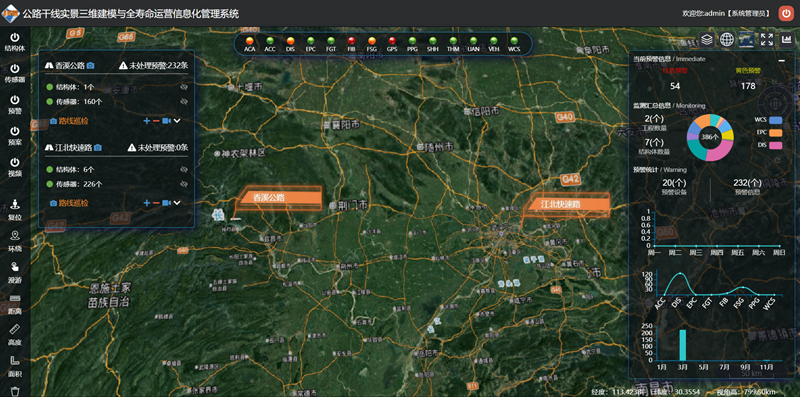
Task: Select the 漫游 roaming hand tool
Action: [x=15, y=272]
